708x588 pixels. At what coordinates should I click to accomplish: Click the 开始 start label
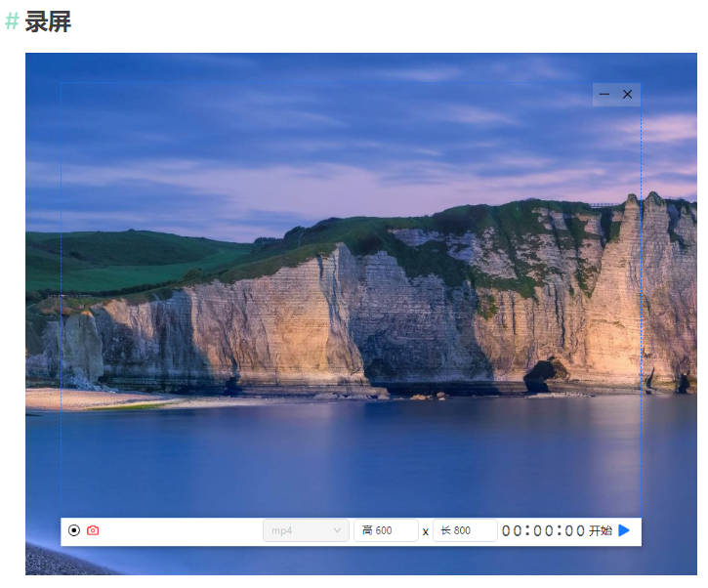click(x=601, y=530)
